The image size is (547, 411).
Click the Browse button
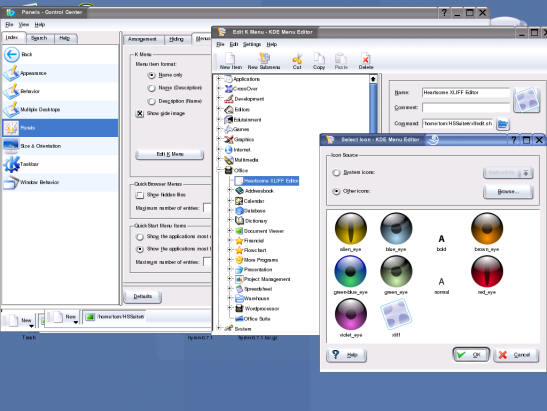[508, 192]
